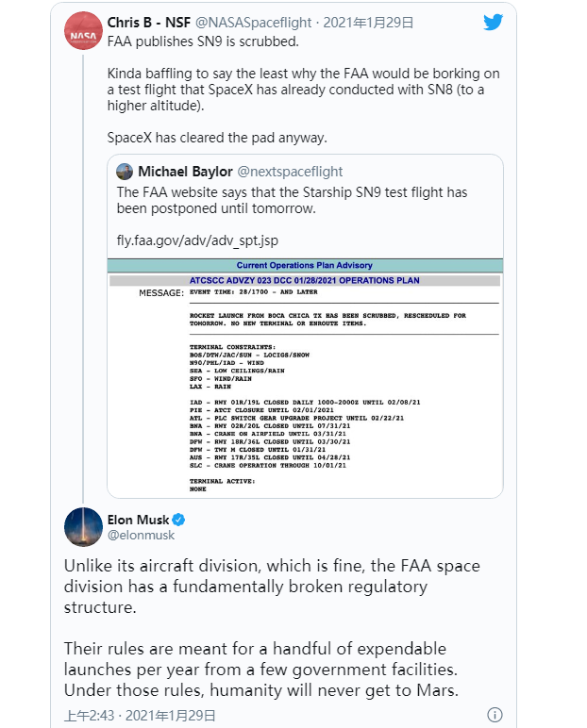The height and width of the screenshot is (728, 587).
Task: Open the @nextspaceflight handle
Action: click(x=290, y=172)
